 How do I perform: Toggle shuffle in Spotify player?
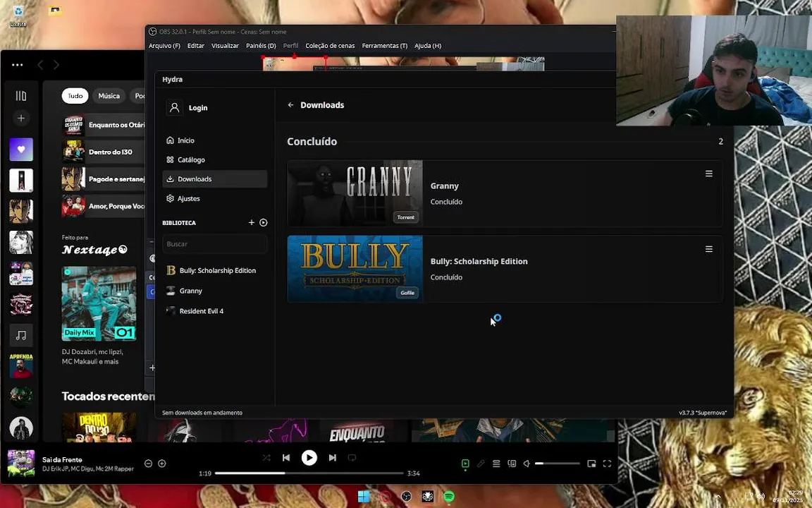pyautogui.click(x=266, y=458)
